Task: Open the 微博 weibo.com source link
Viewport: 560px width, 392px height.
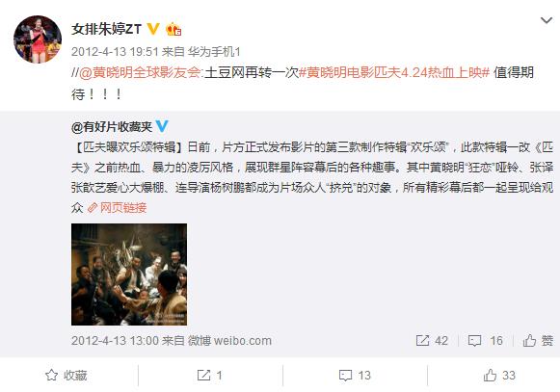Action: coord(229,341)
